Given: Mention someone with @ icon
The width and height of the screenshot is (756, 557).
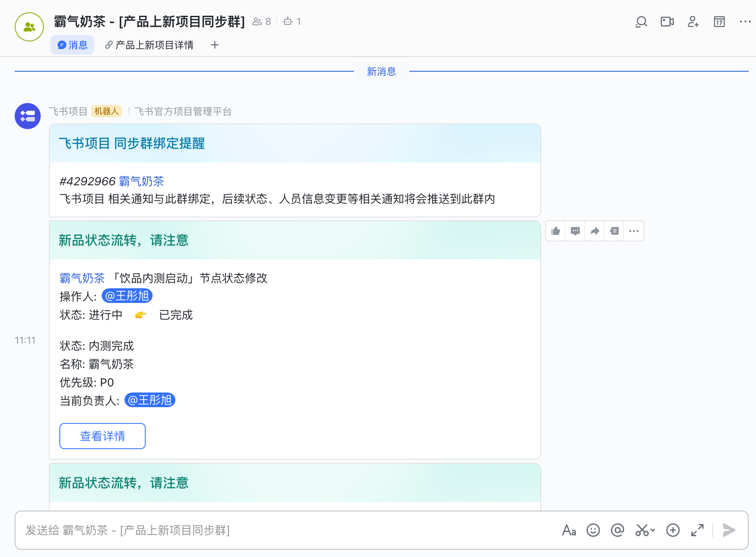Looking at the screenshot, I should point(618,530).
